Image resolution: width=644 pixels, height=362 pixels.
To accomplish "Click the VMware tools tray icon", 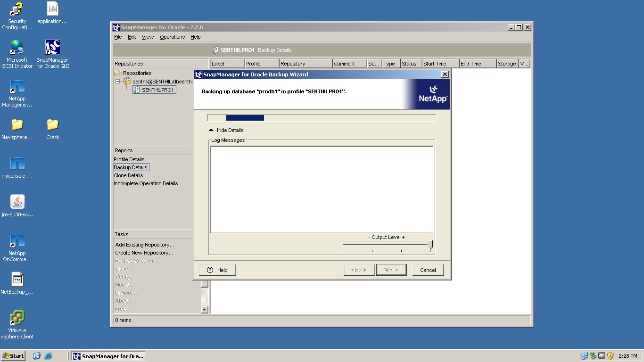I will tap(602, 356).
